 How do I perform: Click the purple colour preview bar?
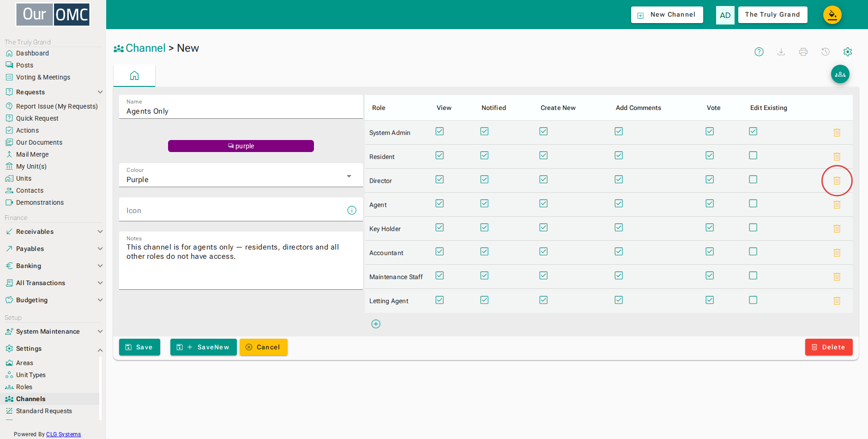[x=241, y=146]
